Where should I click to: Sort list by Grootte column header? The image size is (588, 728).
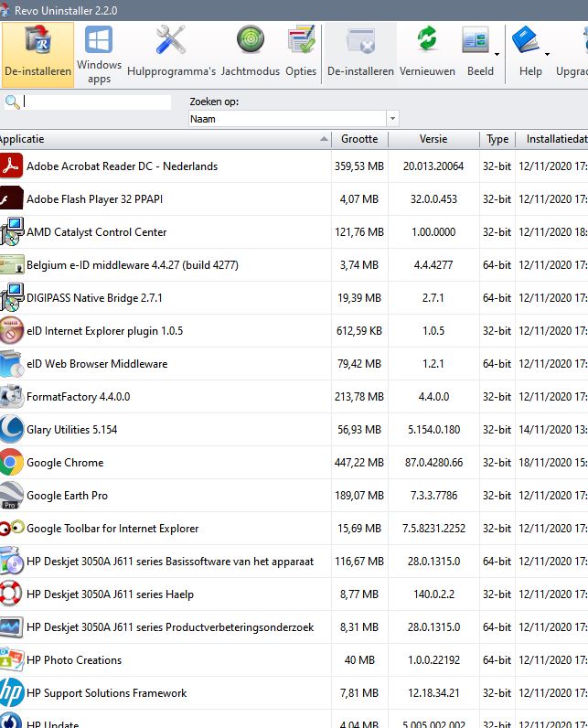tap(359, 139)
